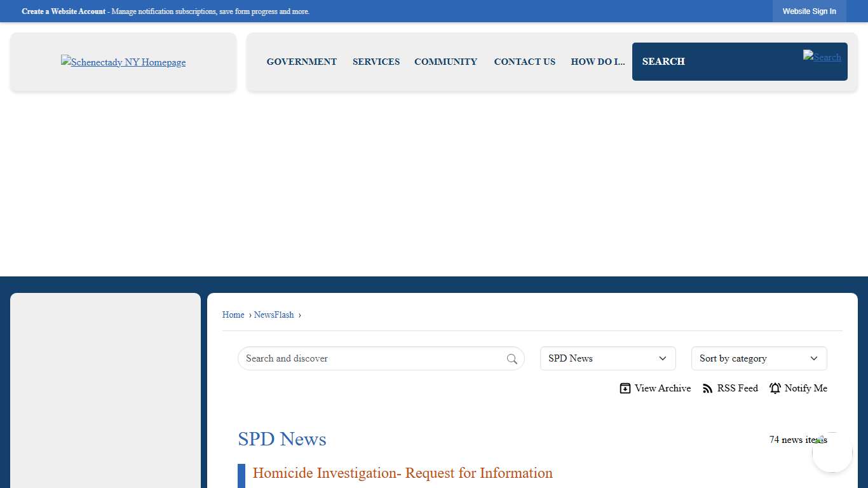Open the Government menu
This screenshot has width=868, height=488.
[x=302, y=62]
